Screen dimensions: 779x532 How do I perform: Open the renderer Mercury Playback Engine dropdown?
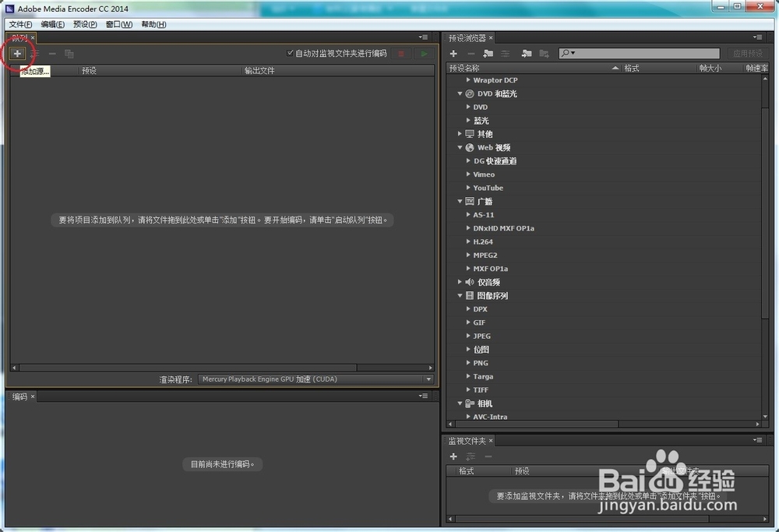pos(316,379)
